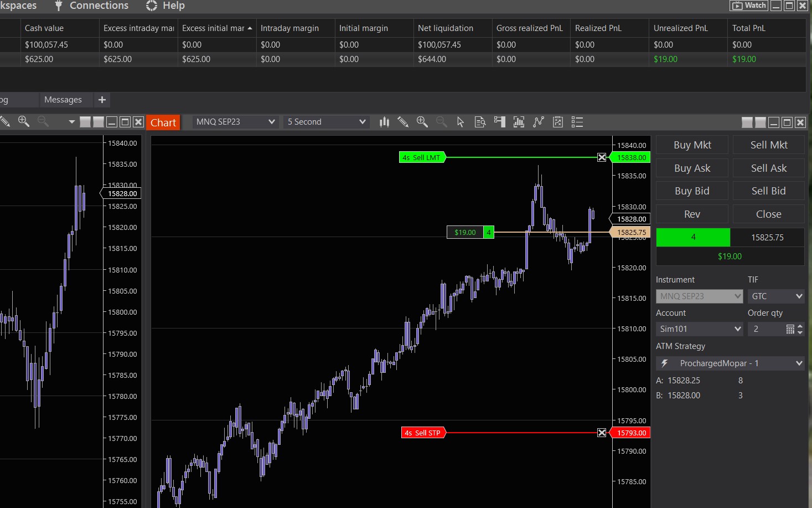Expand the ATM Strategy ProchargedMopar dropdown
This screenshot has width=812, height=508.
730,363
